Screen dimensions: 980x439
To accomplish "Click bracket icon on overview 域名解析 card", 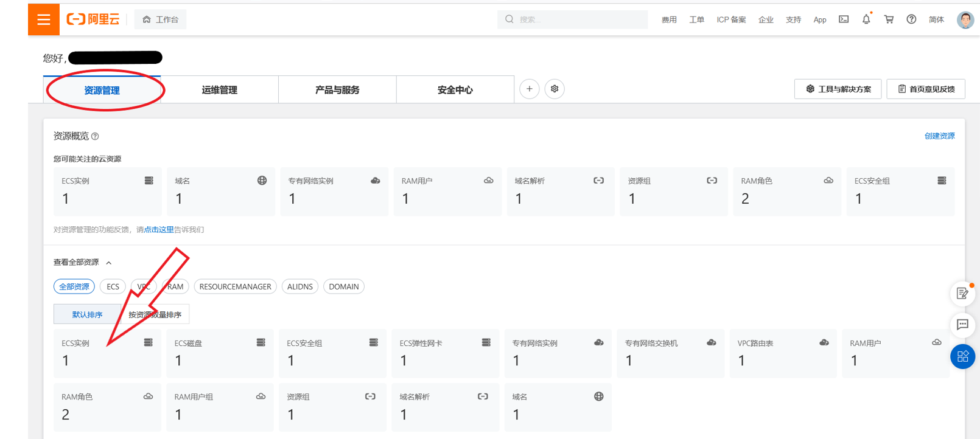I will point(598,181).
